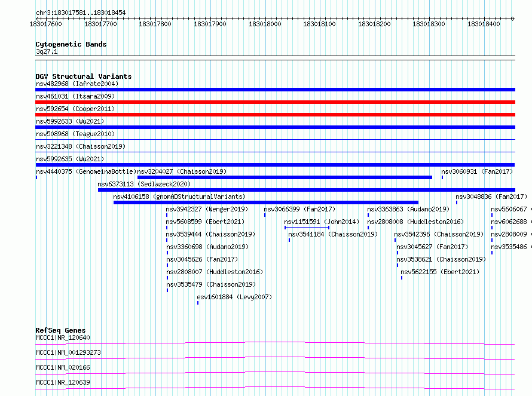Open nsv5622155 (Ebert2021) variant
532x396 pixels.
(x=440, y=272)
